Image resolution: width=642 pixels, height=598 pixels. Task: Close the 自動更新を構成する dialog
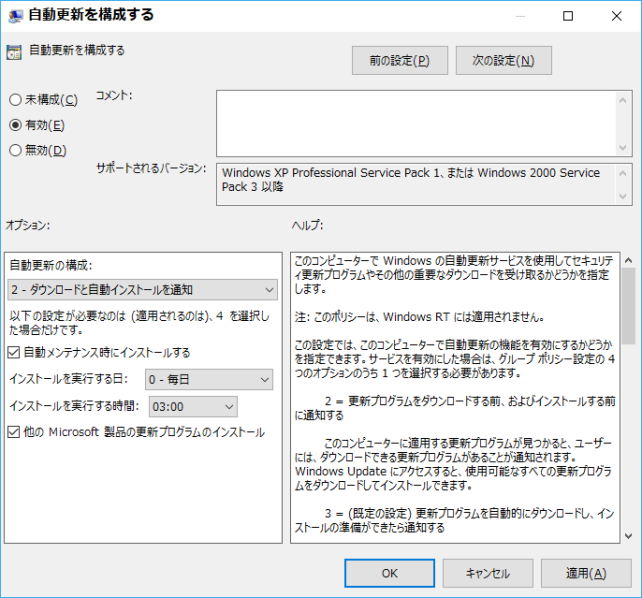tap(616, 16)
